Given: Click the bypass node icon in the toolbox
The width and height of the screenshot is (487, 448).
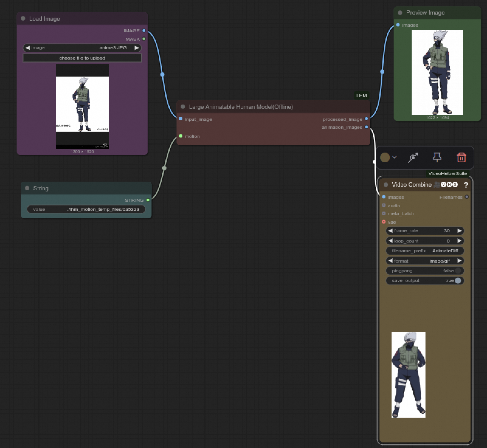Looking at the screenshot, I should point(413,157).
